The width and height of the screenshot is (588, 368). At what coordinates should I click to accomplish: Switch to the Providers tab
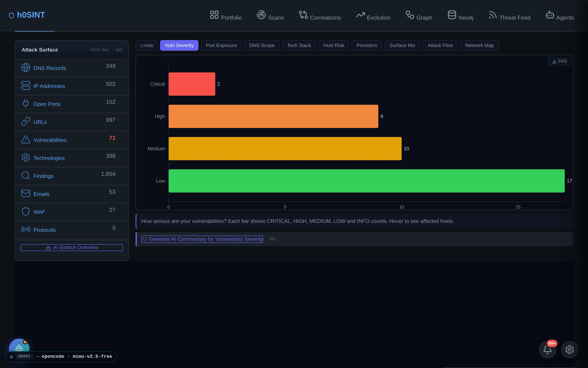click(x=367, y=46)
